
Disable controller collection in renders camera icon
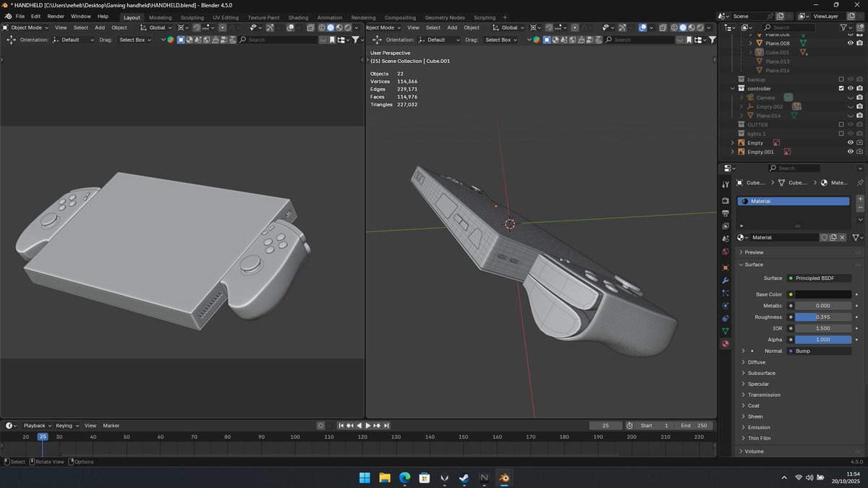(x=859, y=88)
